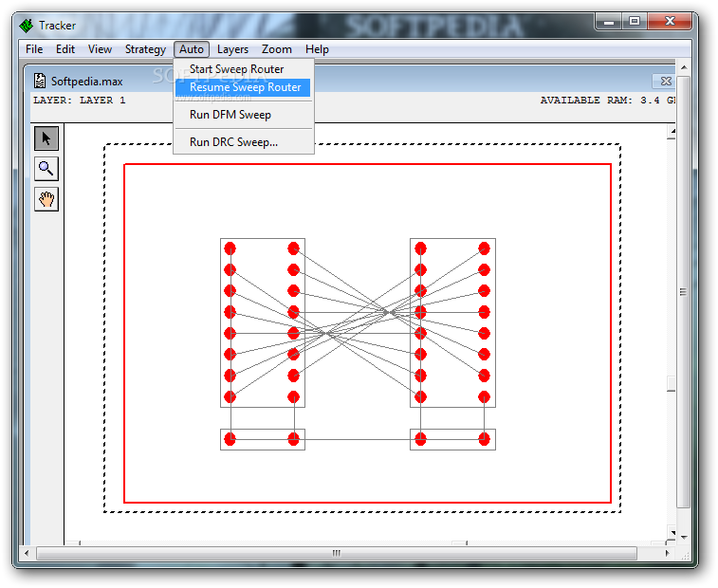Open the Help menu
718x588 pixels.
(317, 49)
